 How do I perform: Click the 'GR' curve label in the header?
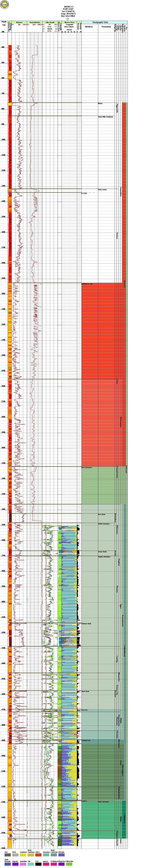coord(19,25)
